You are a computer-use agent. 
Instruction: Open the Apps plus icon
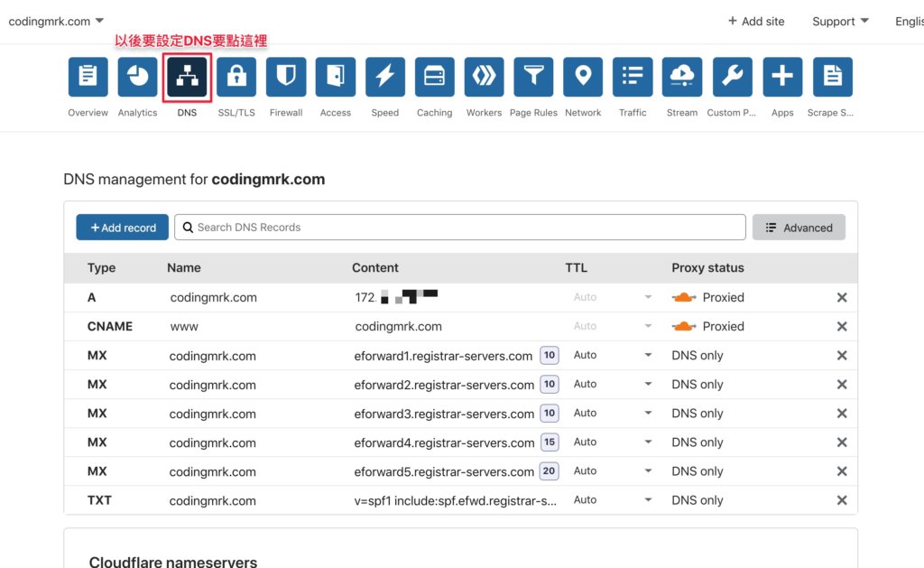click(x=782, y=77)
